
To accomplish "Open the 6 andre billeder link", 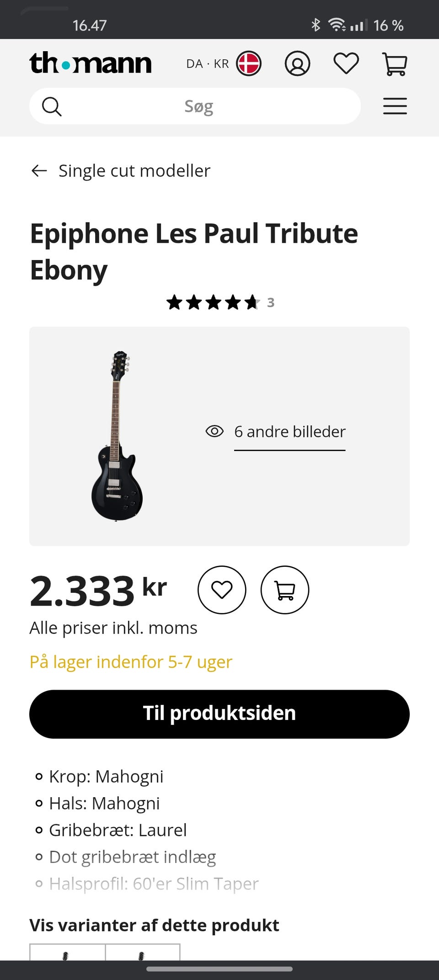I will point(289,432).
